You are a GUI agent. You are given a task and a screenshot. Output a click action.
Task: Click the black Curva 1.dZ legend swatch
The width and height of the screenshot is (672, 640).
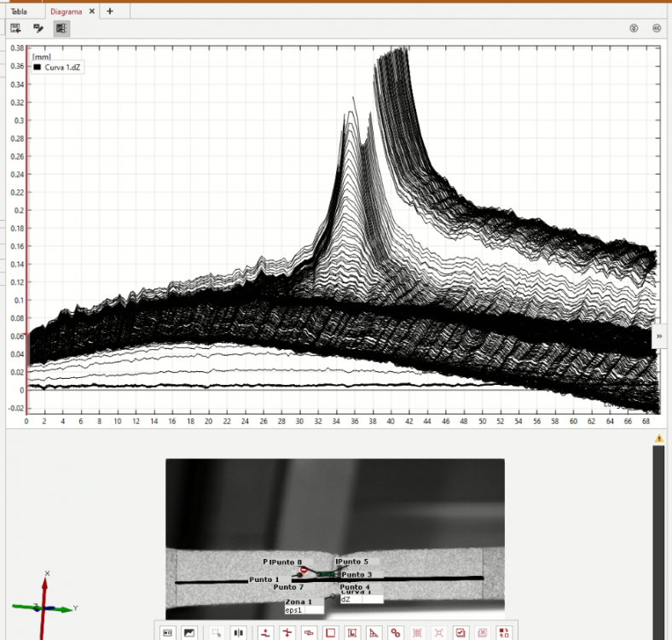click(x=37, y=66)
